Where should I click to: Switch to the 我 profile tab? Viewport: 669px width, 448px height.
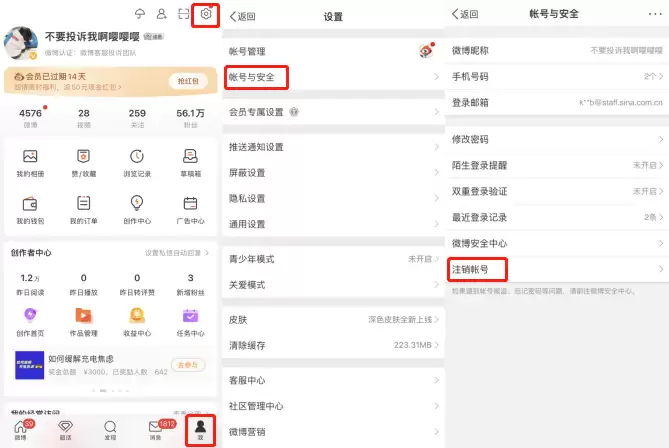pos(200,430)
